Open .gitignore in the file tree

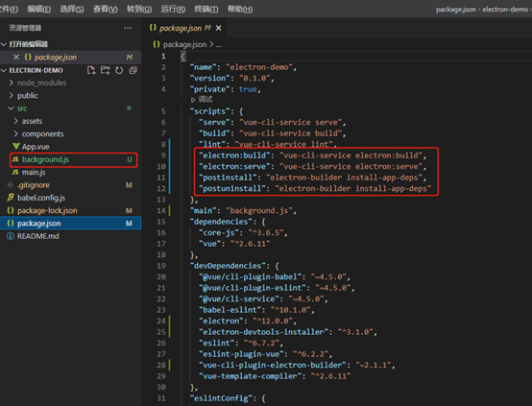tap(34, 185)
